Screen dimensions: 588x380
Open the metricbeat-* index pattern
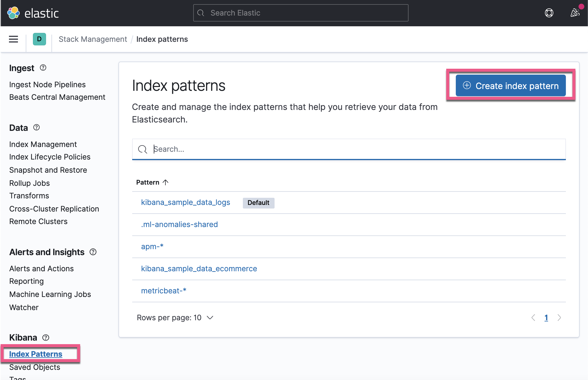click(x=164, y=291)
